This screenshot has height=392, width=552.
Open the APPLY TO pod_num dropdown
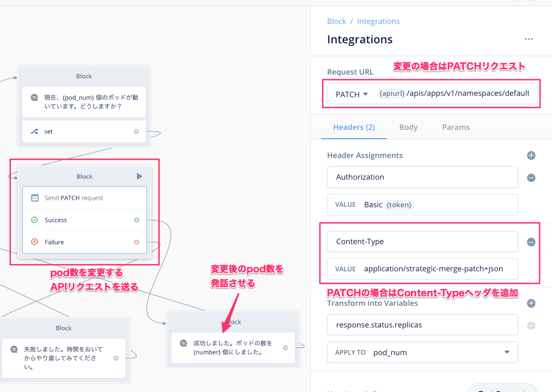(422, 352)
